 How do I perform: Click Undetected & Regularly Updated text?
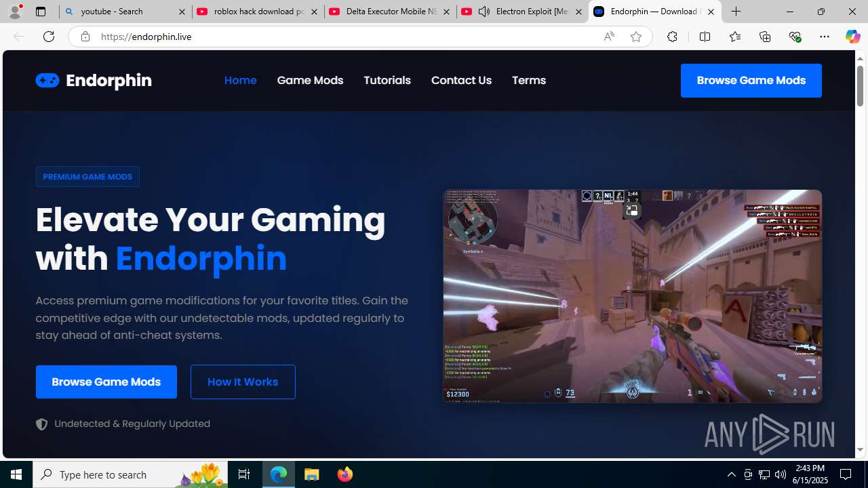click(x=132, y=424)
